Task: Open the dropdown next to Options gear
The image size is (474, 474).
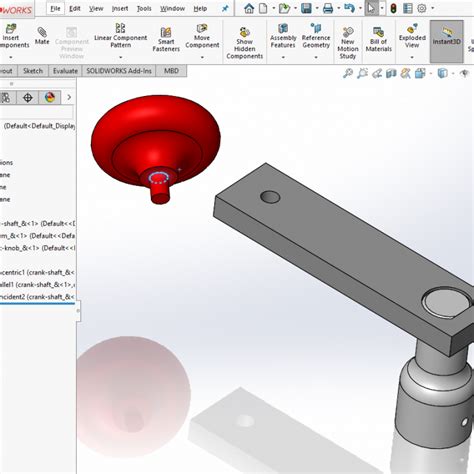Action: click(433, 8)
